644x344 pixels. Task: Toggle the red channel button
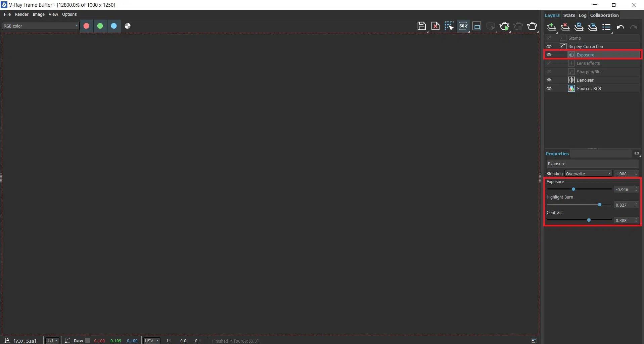click(86, 26)
